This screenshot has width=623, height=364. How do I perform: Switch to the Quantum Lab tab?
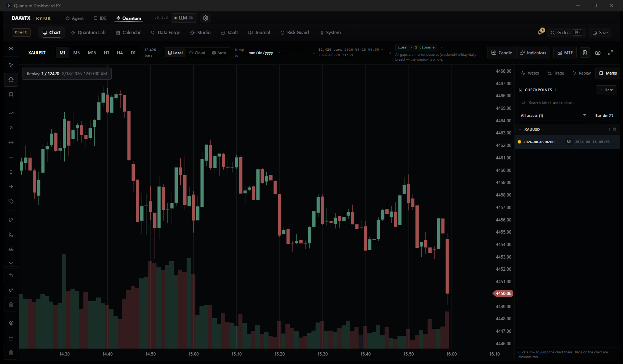pos(88,33)
